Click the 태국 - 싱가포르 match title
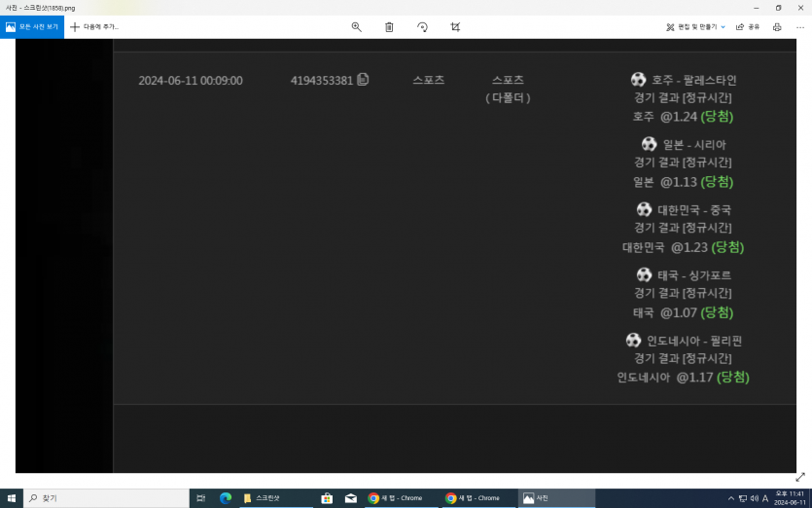The width and height of the screenshot is (812, 508). tap(694, 275)
